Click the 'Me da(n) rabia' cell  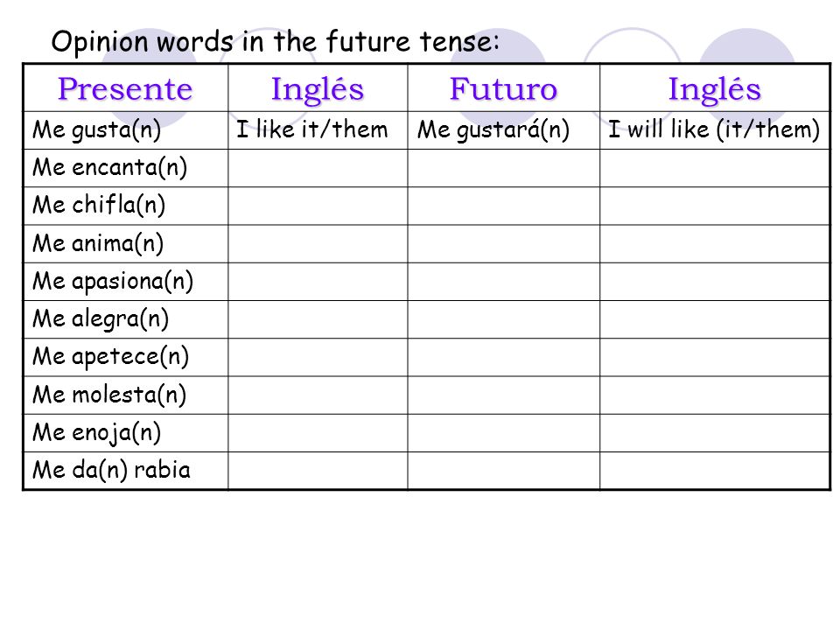(126, 471)
